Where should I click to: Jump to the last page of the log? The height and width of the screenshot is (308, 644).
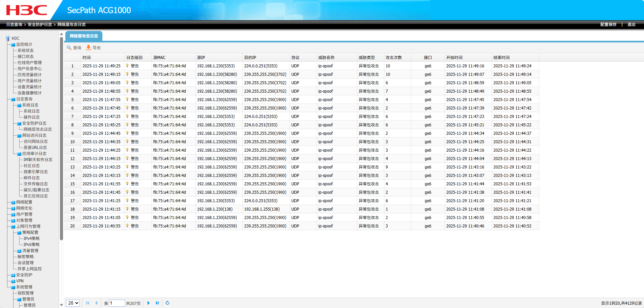pyautogui.click(x=157, y=303)
